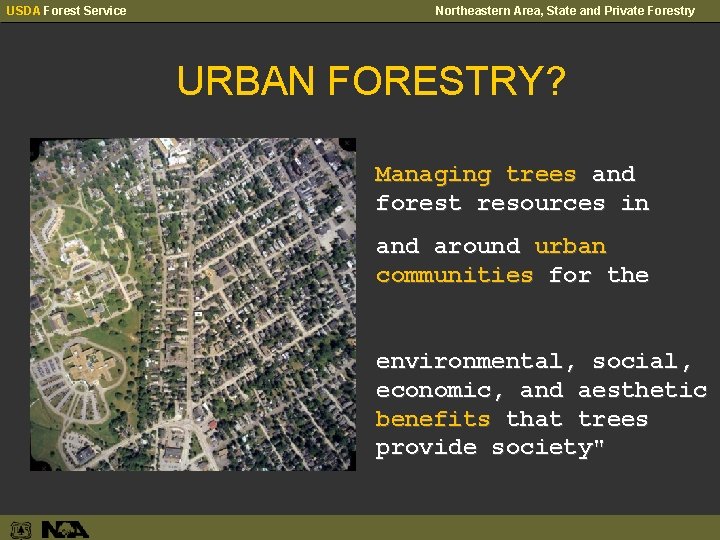Screen dimensions: 720x540
Task: Click the "USDA Forest Service" header text
Action: pyautogui.click(x=66, y=11)
